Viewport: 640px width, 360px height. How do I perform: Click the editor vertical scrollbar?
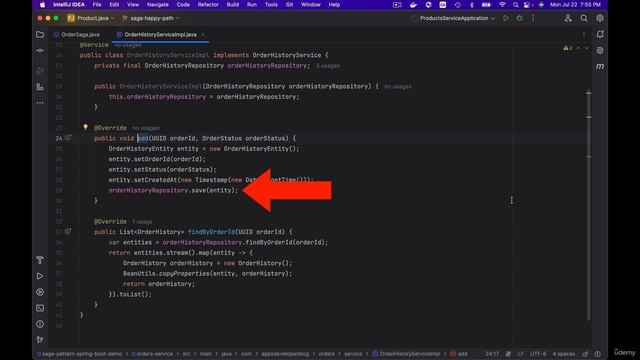[x=589, y=204]
